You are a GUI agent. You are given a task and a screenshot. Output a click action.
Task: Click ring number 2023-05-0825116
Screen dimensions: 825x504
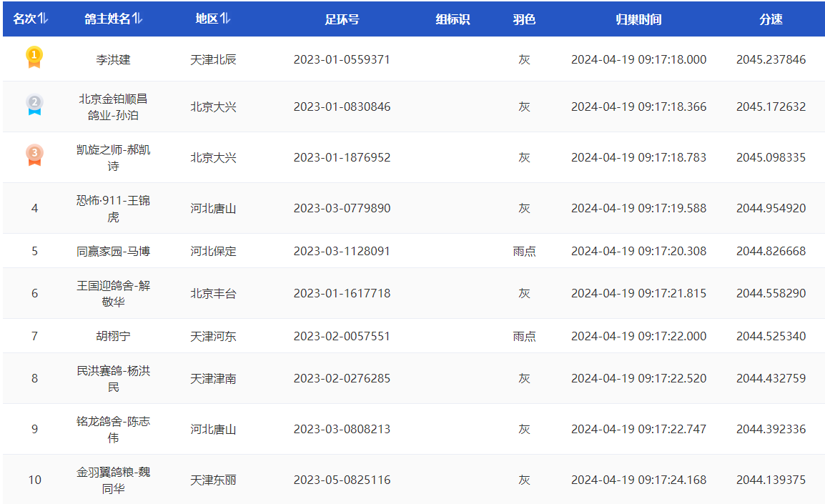(342, 480)
